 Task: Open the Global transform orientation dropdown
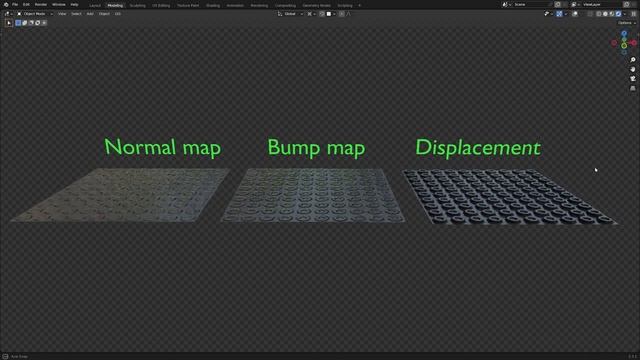290,14
